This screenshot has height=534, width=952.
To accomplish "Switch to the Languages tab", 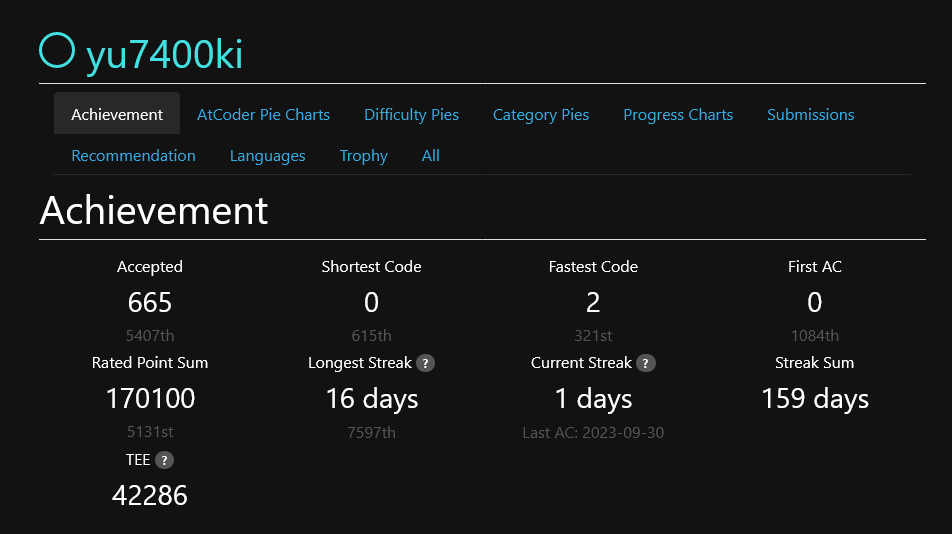I will [267, 155].
